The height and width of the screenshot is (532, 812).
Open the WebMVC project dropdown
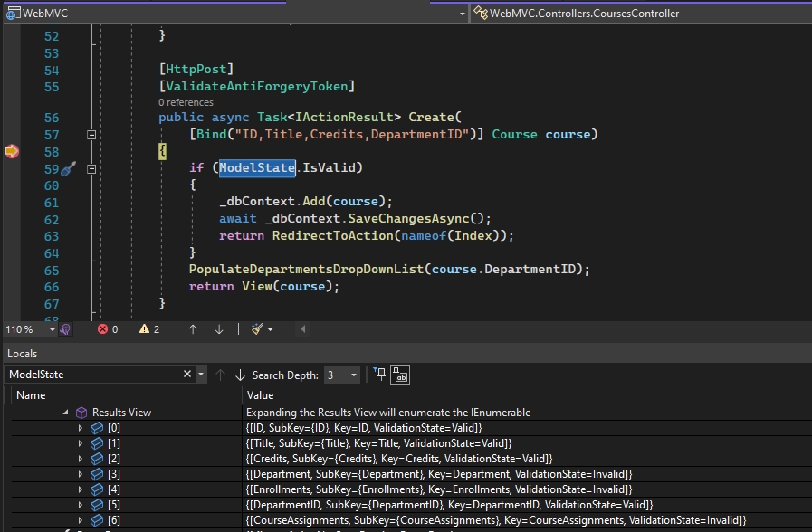click(x=462, y=14)
